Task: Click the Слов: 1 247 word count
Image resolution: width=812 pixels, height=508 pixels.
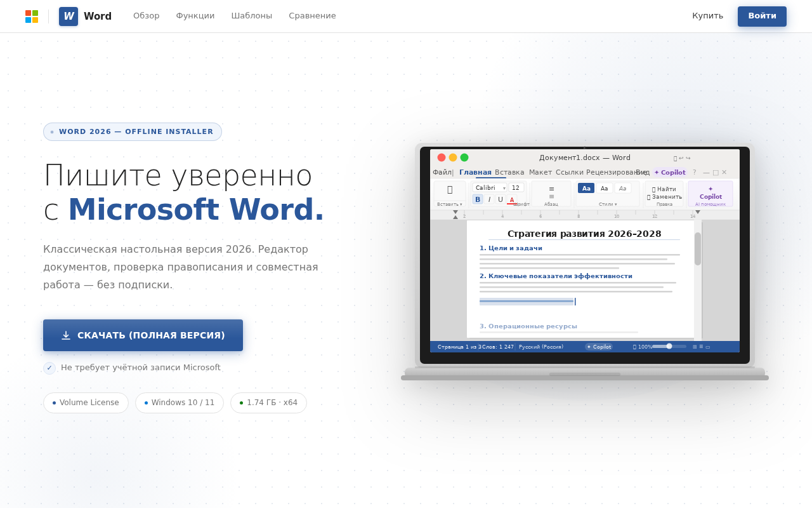Action: tap(498, 347)
